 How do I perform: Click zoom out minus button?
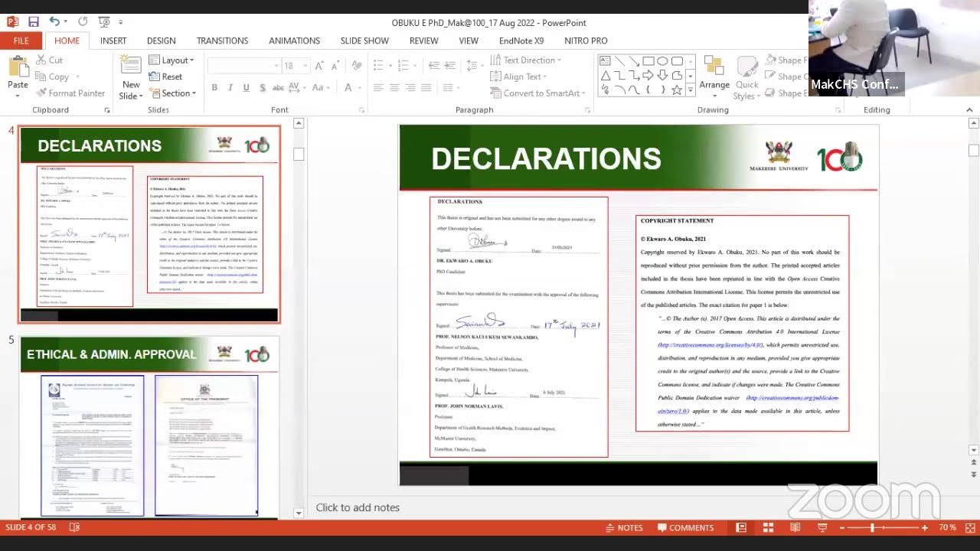(x=841, y=527)
